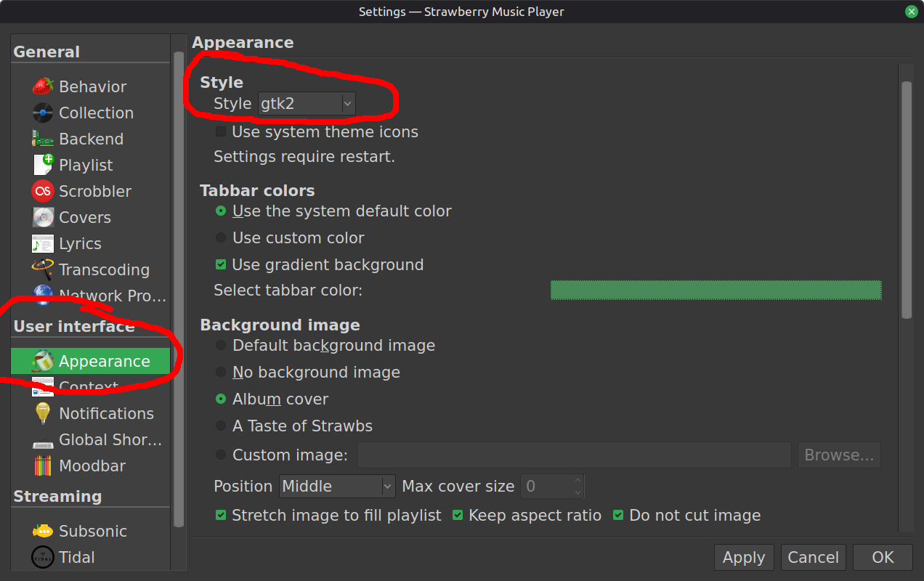
Task: Click the Custom image path field
Action: pos(573,455)
